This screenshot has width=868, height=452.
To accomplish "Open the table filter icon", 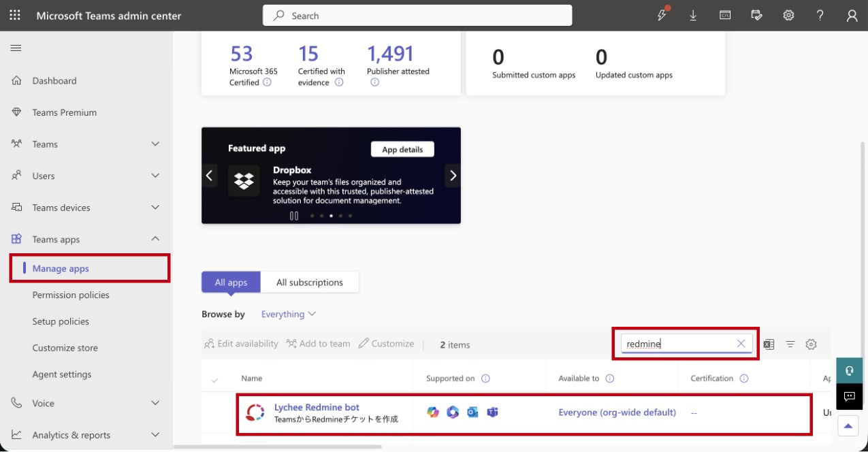I will [790, 344].
